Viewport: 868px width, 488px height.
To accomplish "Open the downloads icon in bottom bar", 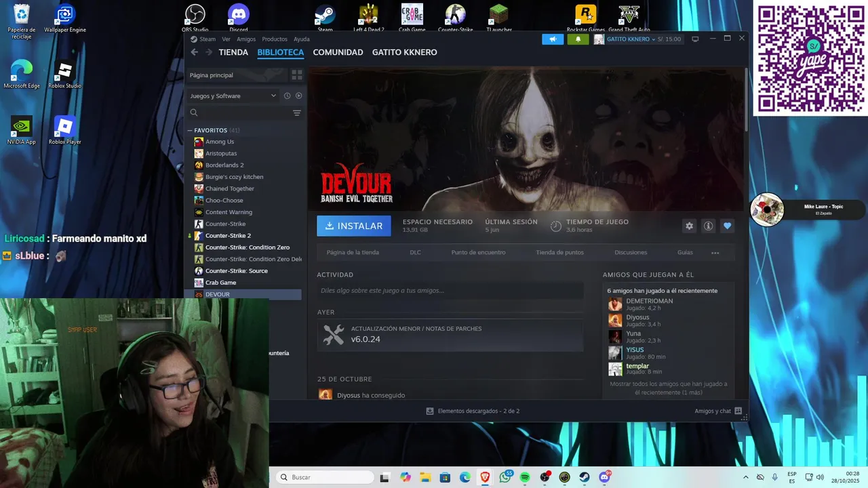I will (430, 411).
